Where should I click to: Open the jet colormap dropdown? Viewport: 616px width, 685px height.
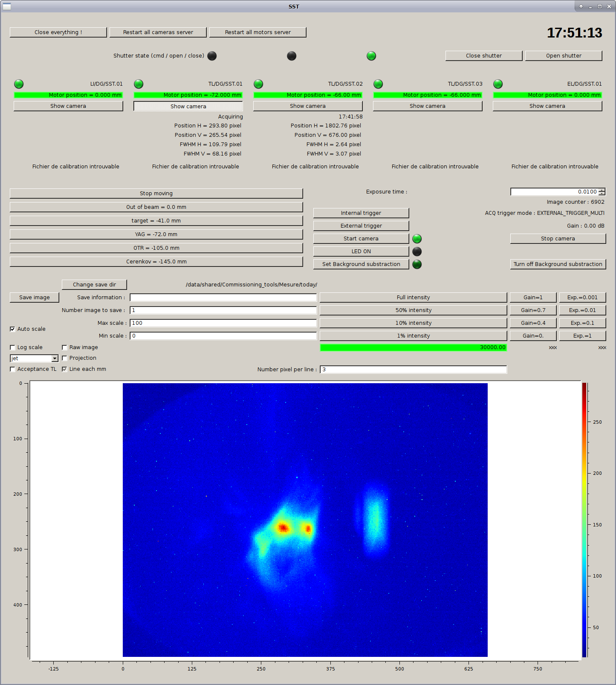(x=55, y=358)
